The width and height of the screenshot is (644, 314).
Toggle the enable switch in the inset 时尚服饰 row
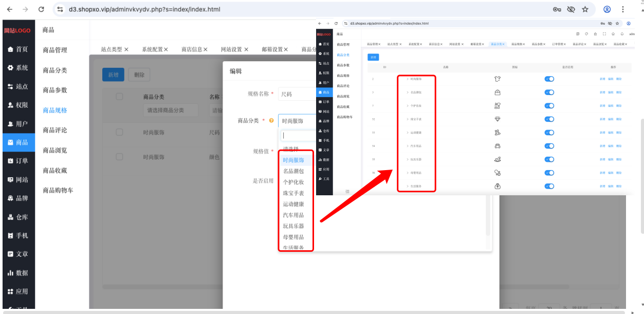tap(549, 79)
